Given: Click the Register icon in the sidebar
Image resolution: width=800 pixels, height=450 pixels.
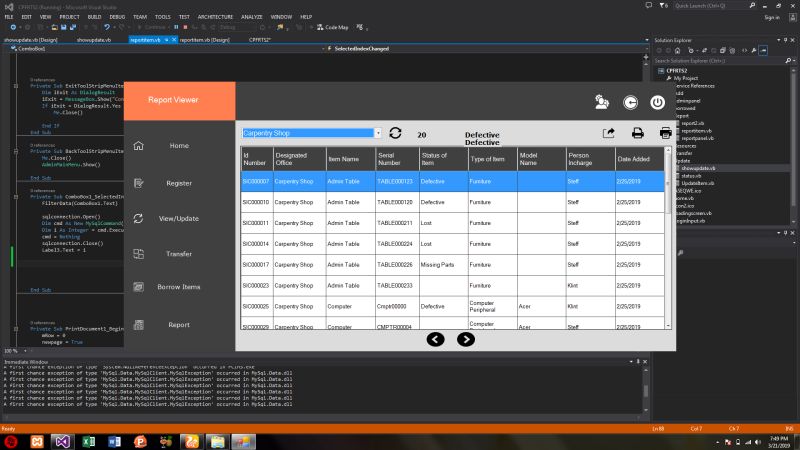Looking at the screenshot, I should coord(138,183).
